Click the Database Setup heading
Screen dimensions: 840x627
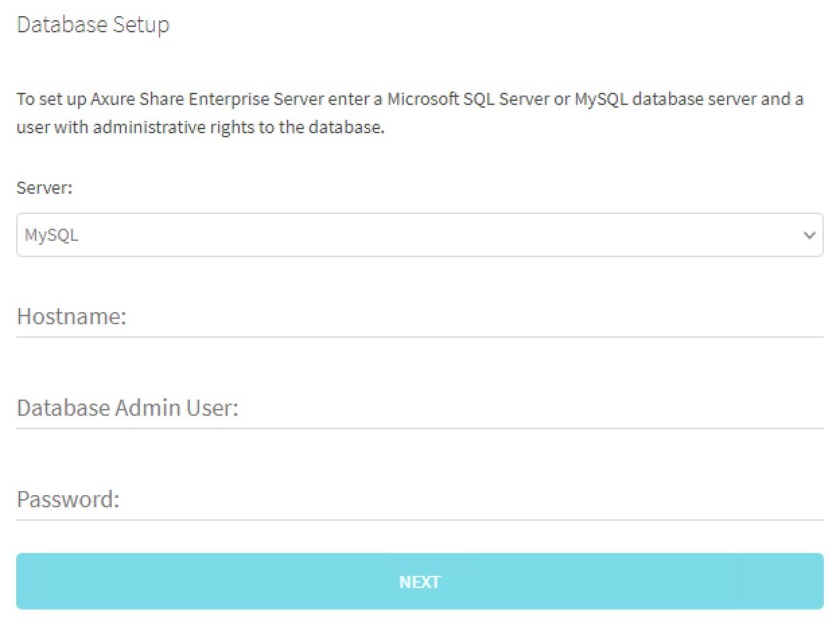[x=93, y=24]
